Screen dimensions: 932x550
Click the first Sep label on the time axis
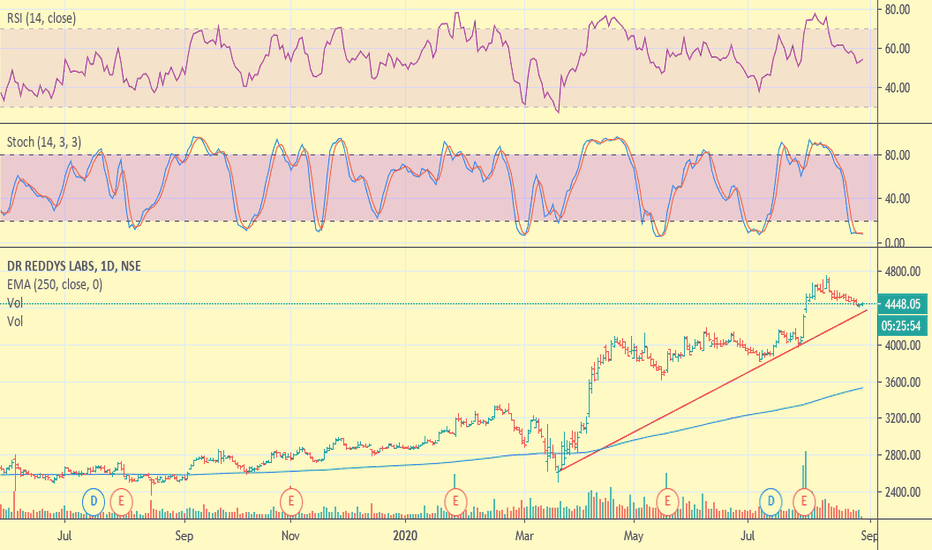click(x=184, y=536)
